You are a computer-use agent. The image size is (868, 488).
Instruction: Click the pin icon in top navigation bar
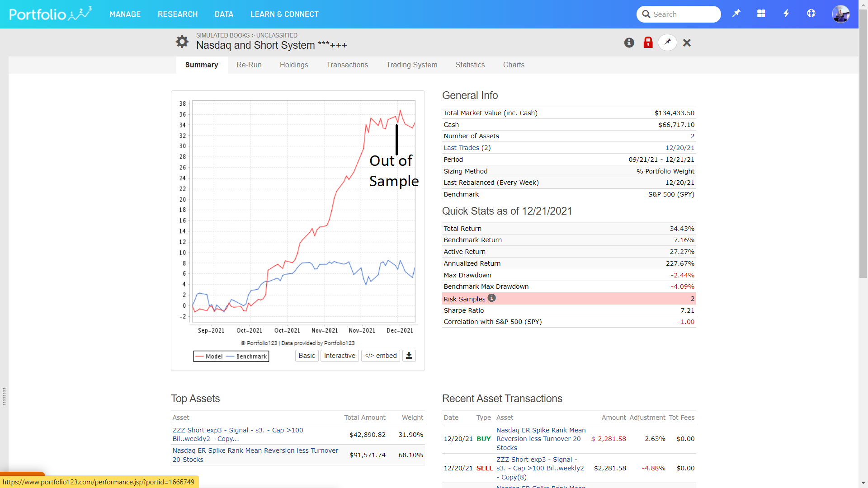(736, 14)
